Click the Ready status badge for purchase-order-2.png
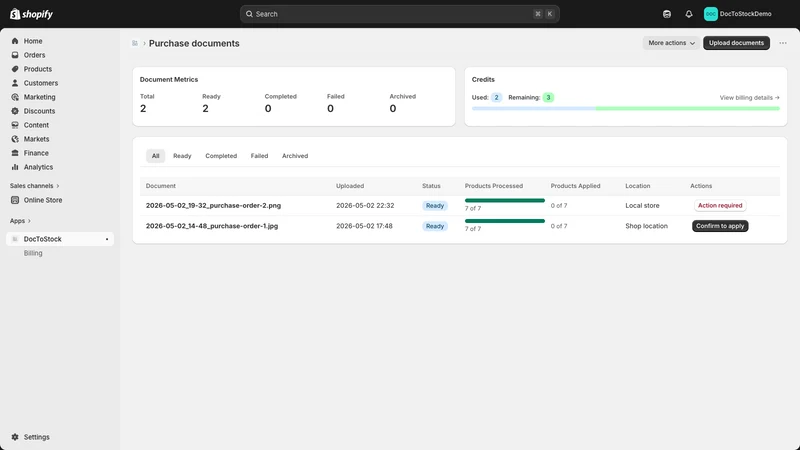 435,206
